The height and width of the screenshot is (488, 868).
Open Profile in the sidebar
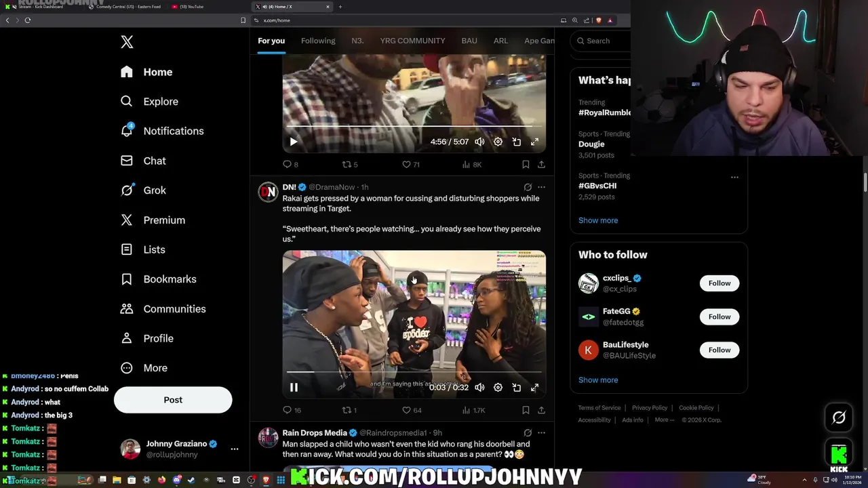[147, 338]
